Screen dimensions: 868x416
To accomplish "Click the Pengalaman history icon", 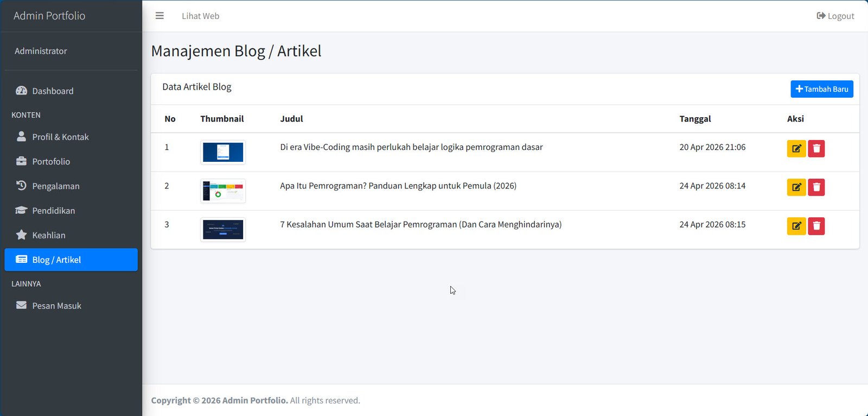I will (21, 185).
